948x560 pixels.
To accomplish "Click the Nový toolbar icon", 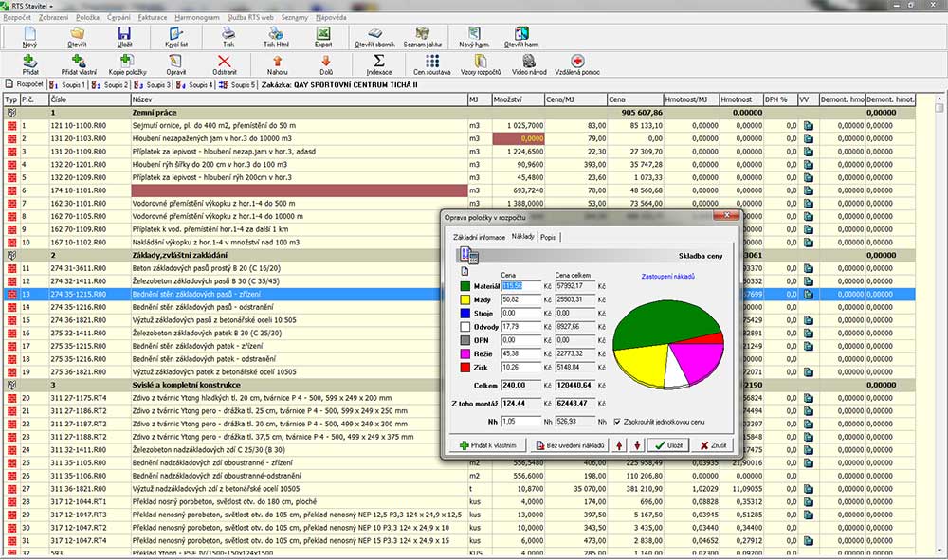I will pos(29,33).
